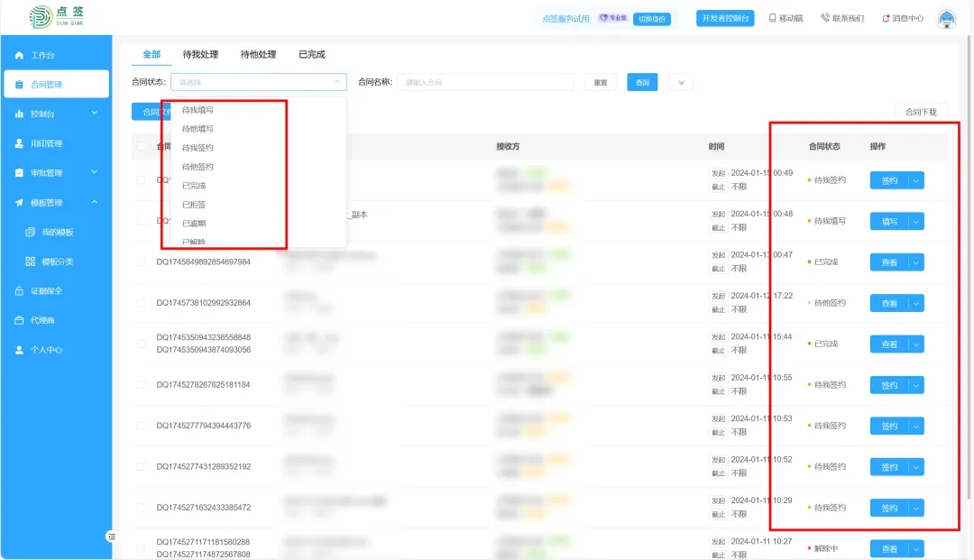Switch to the 全部 tab
Image resolution: width=974 pixels, height=560 pixels.
coord(152,55)
